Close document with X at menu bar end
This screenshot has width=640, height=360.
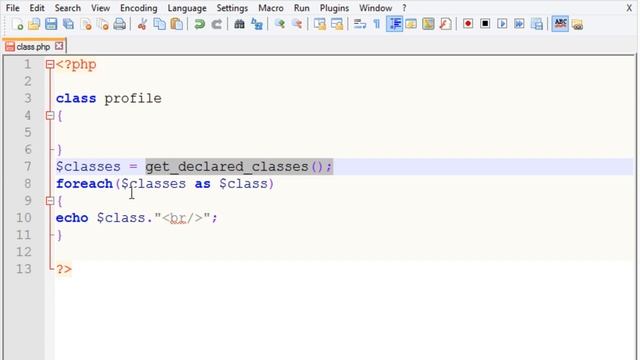click(x=629, y=8)
